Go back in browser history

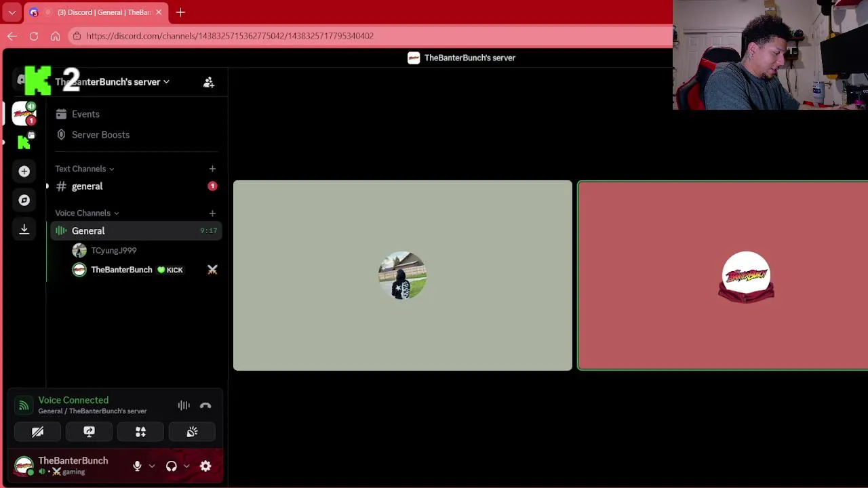(x=12, y=36)
